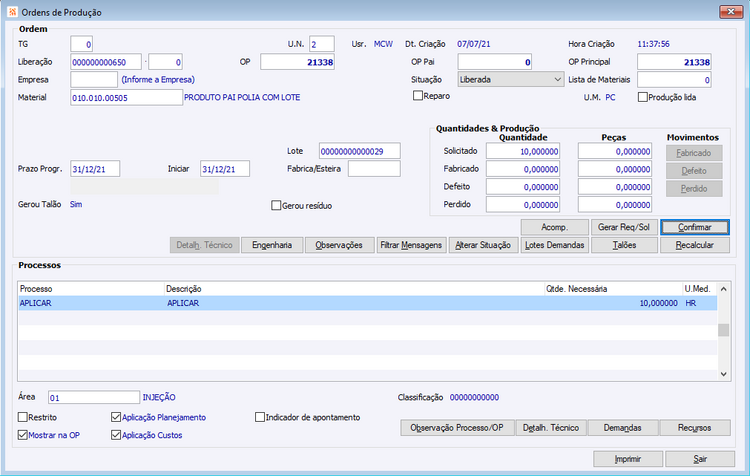
Task: Open Recursos
Action: coord(695,428)
